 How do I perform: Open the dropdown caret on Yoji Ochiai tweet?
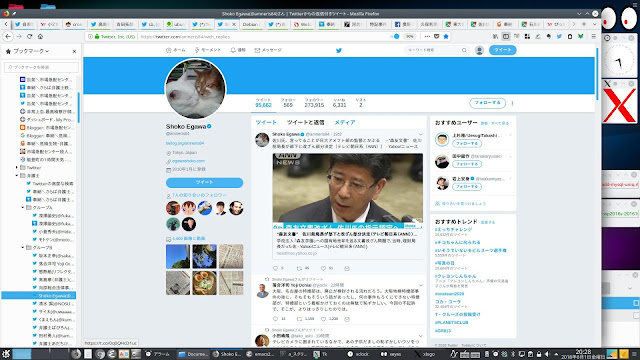[420, 285]
